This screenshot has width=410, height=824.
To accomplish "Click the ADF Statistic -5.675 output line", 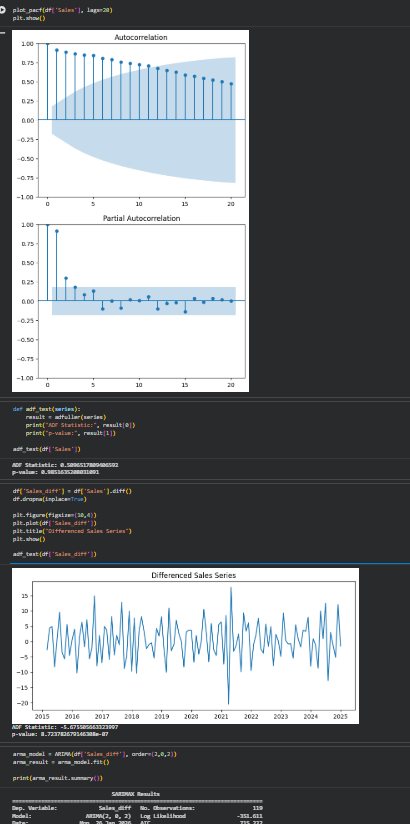I will (65, 727).
